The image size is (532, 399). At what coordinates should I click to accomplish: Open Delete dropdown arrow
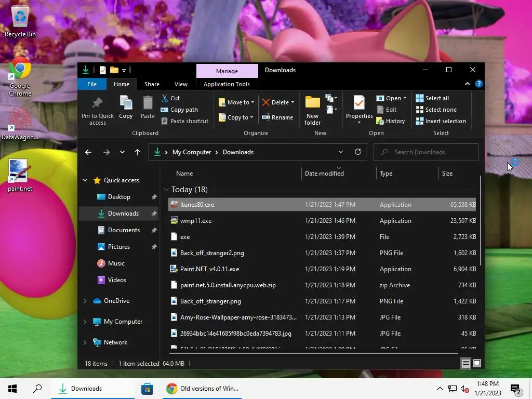pyautogui.click(x=293, y=102)
